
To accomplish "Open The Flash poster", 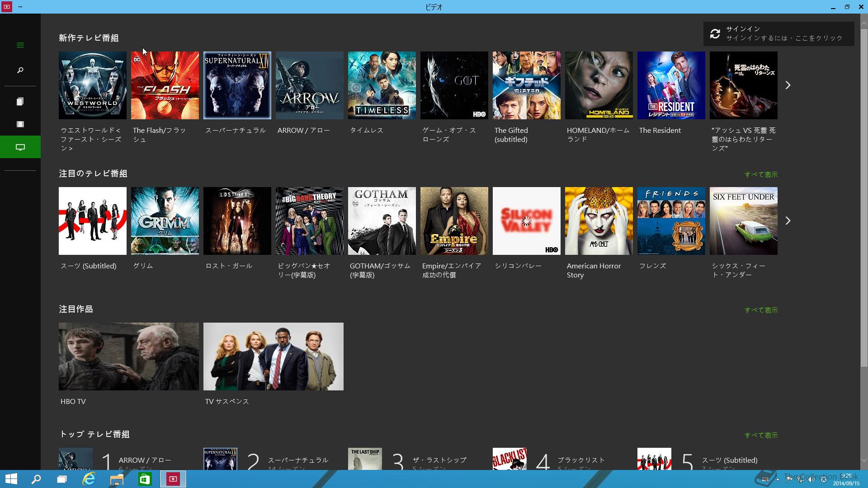I will click(165, 85).
